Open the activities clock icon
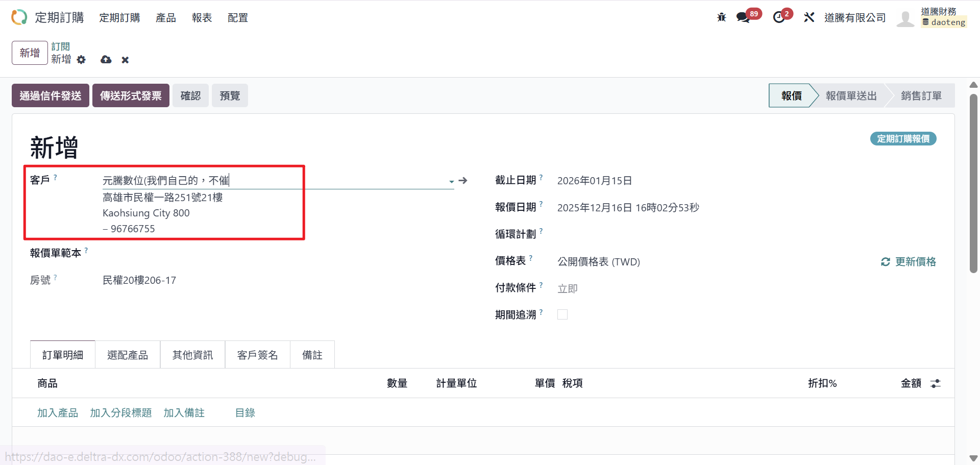This screenshot has height=465, width=980. [x=779, y=17]
